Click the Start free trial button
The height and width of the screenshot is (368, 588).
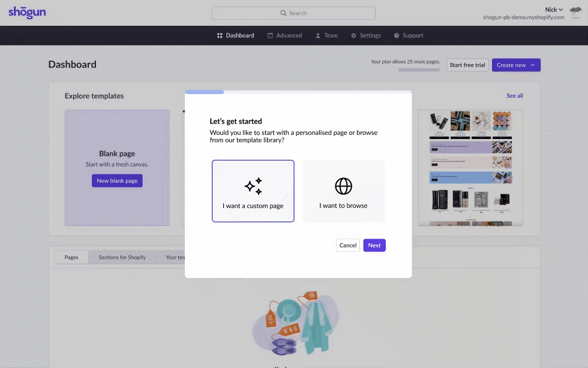(x=467, y=65)
